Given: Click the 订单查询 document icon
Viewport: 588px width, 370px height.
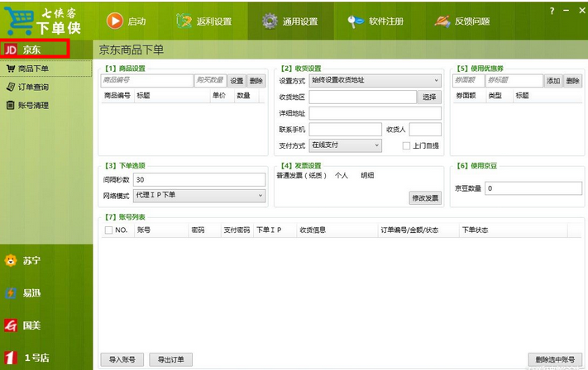Looking at the screenshot, I should 11,87.
